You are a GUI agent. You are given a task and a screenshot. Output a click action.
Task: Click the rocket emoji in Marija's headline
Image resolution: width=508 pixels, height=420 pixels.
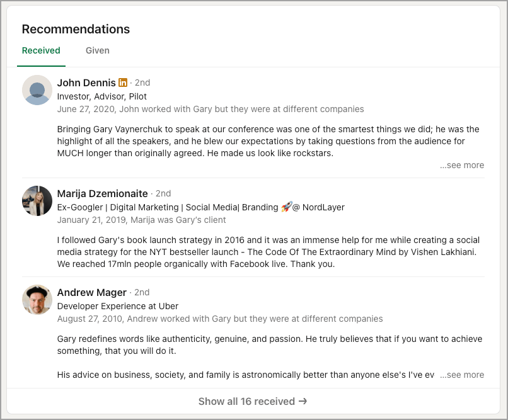click(286, 207)
